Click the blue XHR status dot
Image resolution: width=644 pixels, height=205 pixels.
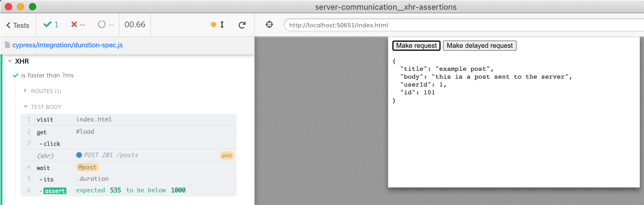click(79, 155)
